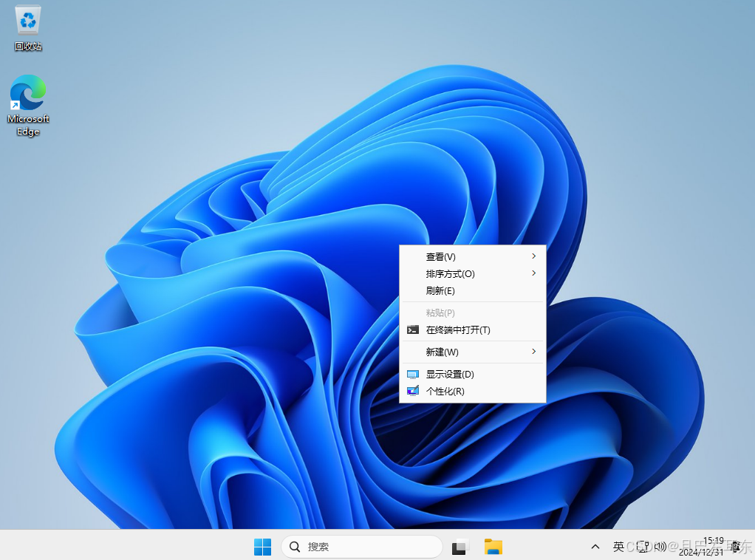Viewport: 755px width, 560px height.
Task: Click the search magnifier icon in taskbar
Action: [x=295, y=547]
